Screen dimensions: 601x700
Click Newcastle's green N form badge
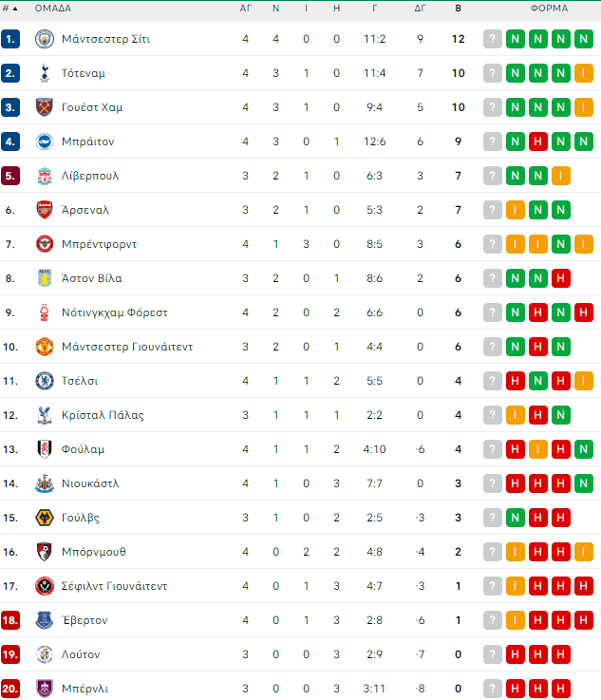[584, 483]
